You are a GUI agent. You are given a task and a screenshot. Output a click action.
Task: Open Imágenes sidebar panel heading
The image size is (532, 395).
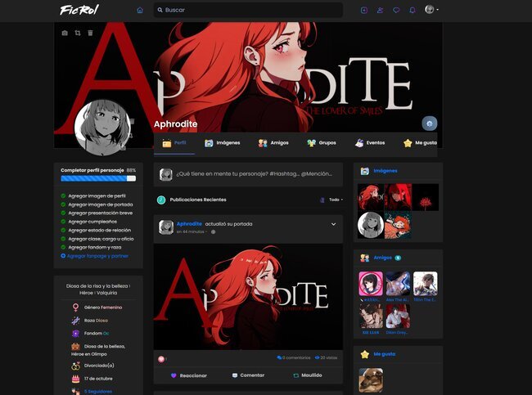pyautogui.click(x=385, y=171)
